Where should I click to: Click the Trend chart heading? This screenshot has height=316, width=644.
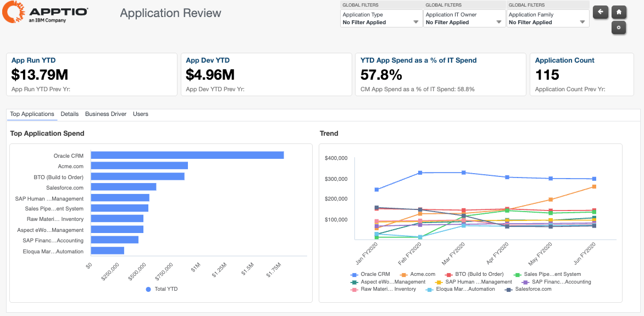point(329,134)
